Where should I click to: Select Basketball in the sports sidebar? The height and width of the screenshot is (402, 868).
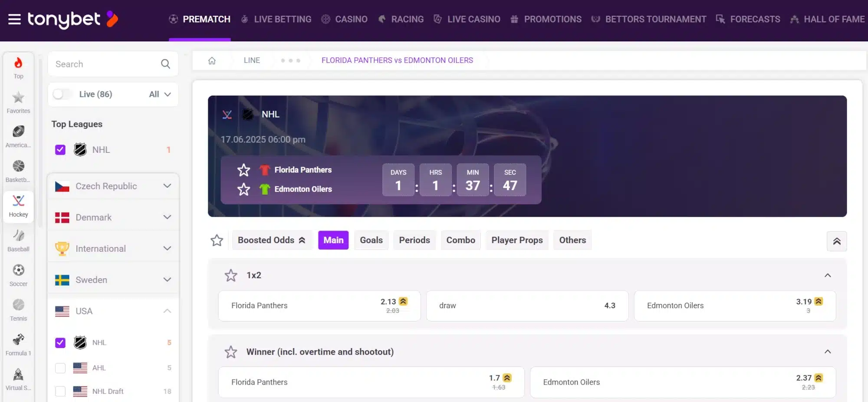[18, 171]
